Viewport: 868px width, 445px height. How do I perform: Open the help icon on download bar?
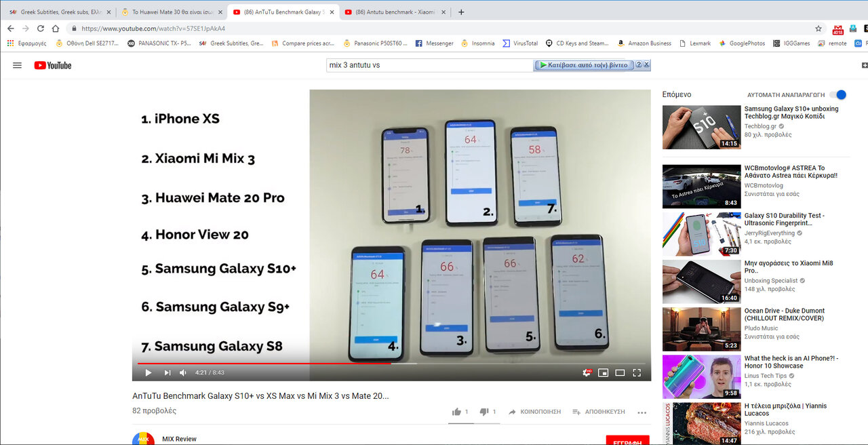(638, 65)
